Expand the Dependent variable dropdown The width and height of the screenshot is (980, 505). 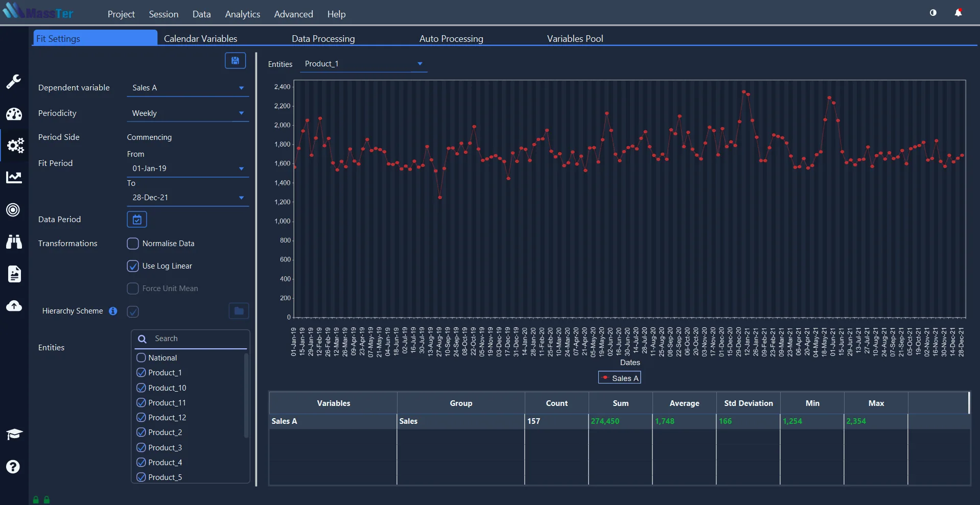pyautogui.click(x=188, y=88)
